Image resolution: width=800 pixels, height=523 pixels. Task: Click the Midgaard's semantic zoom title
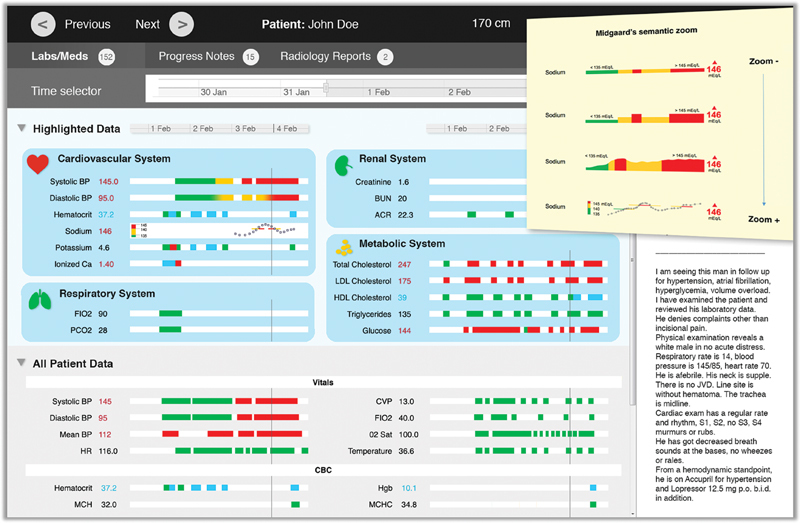tap(646, 32)
